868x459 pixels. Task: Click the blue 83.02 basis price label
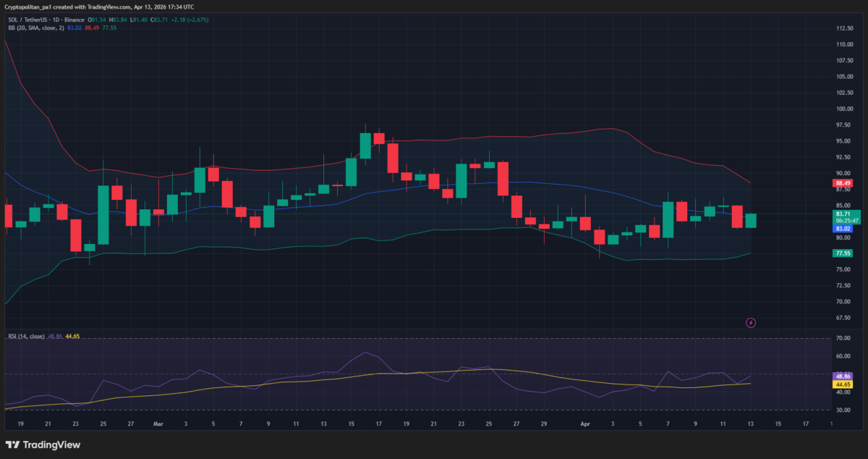tap(841, 229)
